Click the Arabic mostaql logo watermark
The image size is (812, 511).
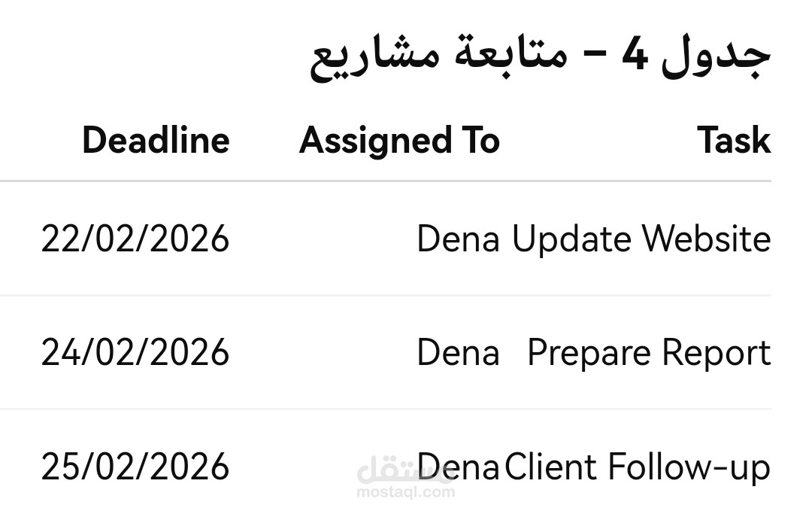(391, 473)
